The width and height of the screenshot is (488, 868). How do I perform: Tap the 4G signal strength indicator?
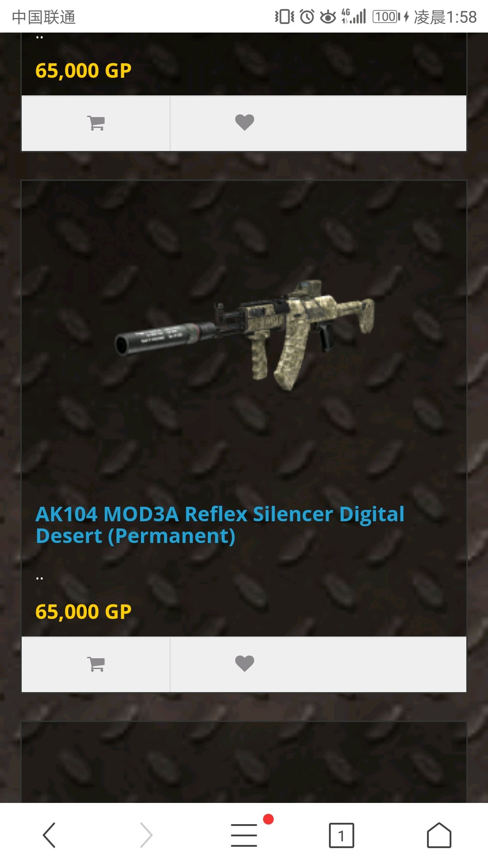pyautogui.click(x=353, y=16)
